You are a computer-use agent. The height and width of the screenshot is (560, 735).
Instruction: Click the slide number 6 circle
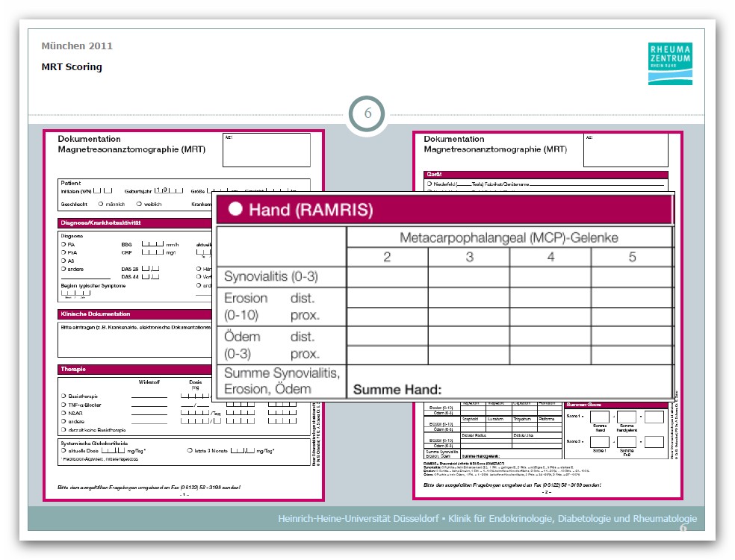[367, 113]
